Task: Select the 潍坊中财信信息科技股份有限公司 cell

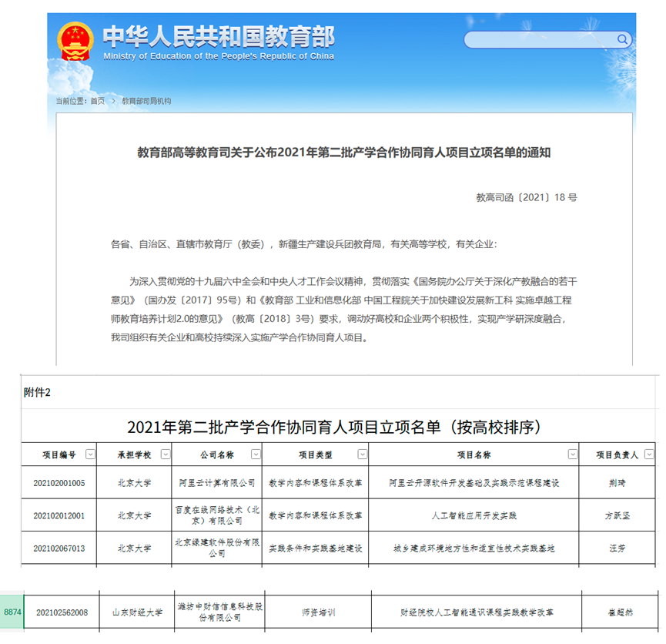Action: (220, 612)
